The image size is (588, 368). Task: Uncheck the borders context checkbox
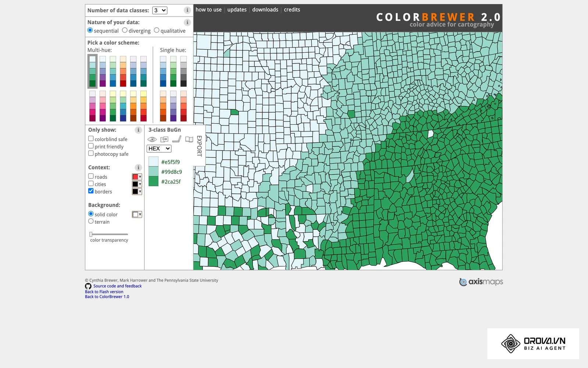(x=91, y=191)
